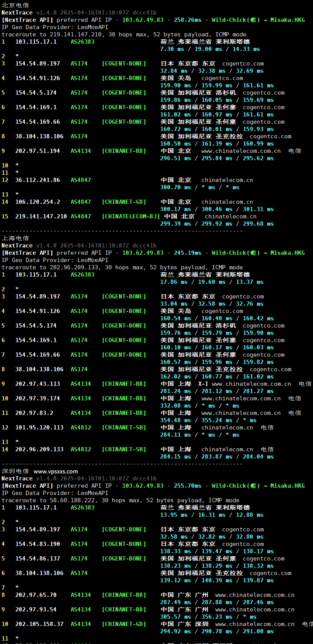The height and width of the screenshot is (644, 313).
Task: Select hop IP 202.97.39.174
Action: pyautogui.click(x=38, y=398)
